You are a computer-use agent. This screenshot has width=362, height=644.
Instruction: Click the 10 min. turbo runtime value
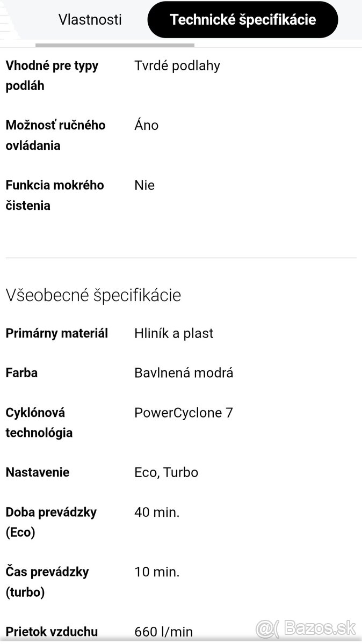click(x=156, y=572)
